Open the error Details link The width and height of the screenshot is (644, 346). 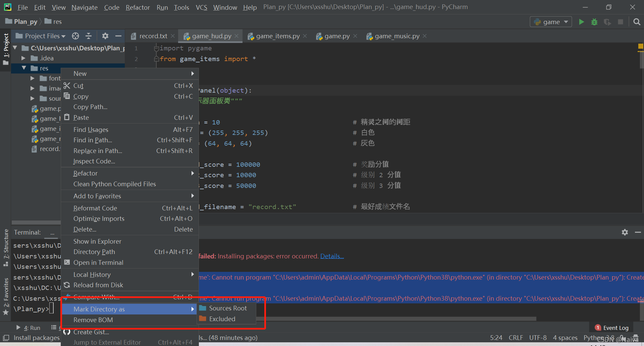(332, 256)
